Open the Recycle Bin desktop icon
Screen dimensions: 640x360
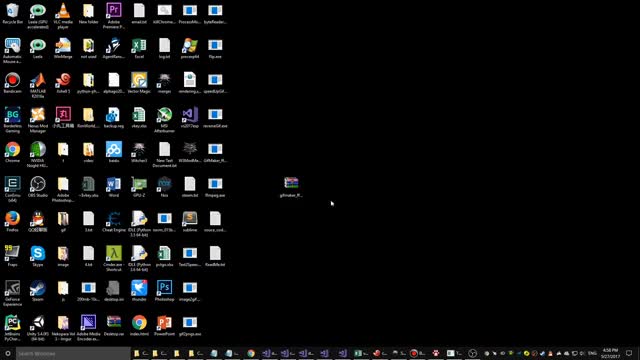(12, 13)
